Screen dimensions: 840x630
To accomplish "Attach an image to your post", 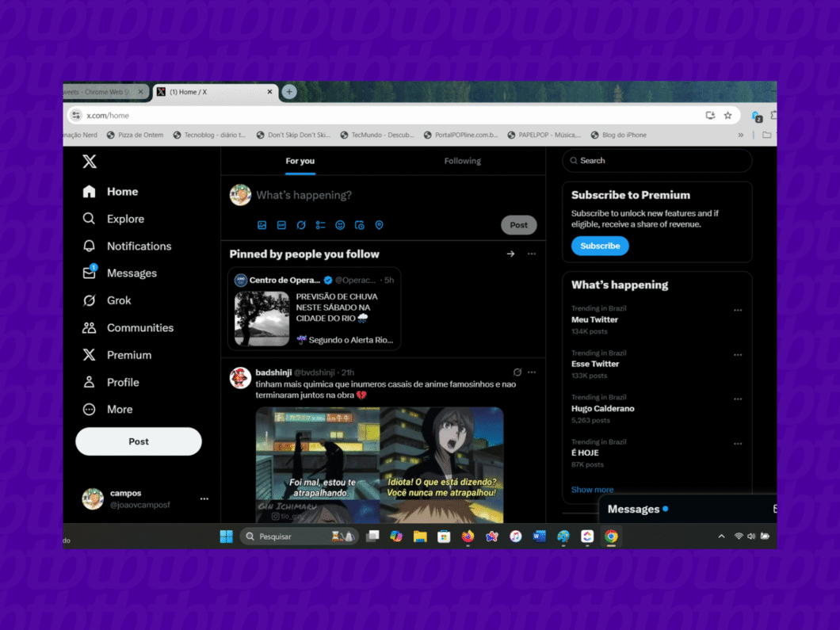I will [262, 225].
